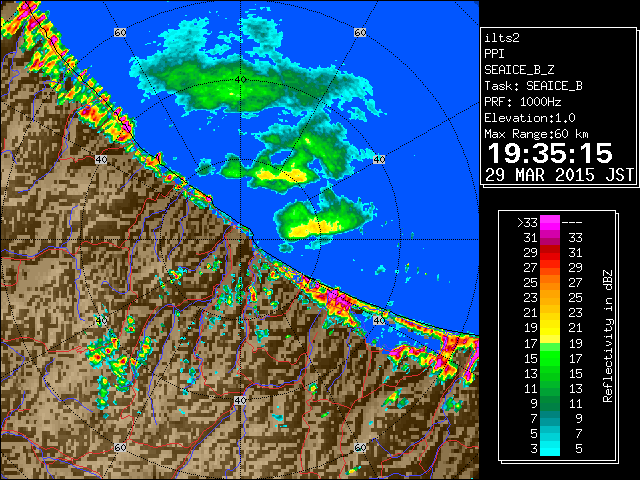Click the "40" ring label due south of center

pos(240,400)
